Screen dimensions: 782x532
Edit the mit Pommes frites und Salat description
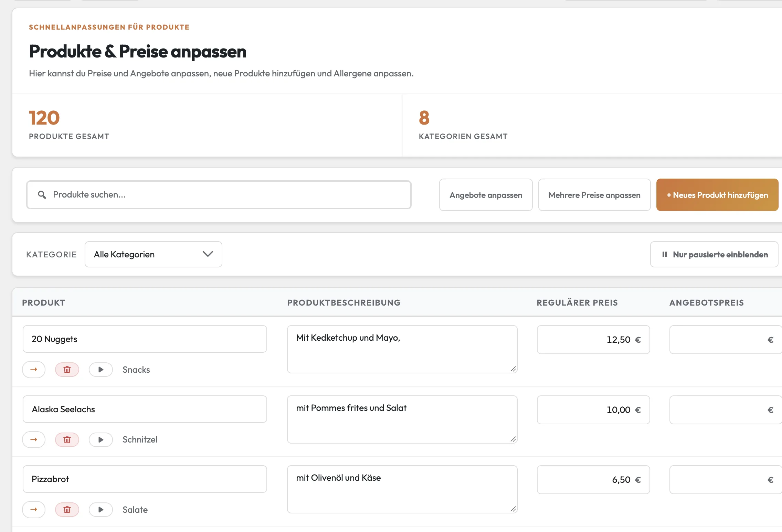(402, 419)
